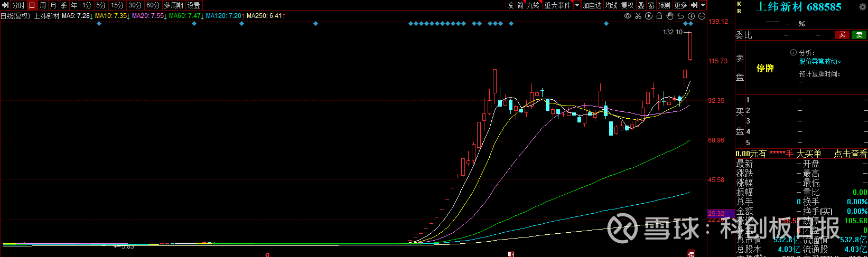Zoom out with the minus circle icon
868x257 pixels.
(702, 16)
